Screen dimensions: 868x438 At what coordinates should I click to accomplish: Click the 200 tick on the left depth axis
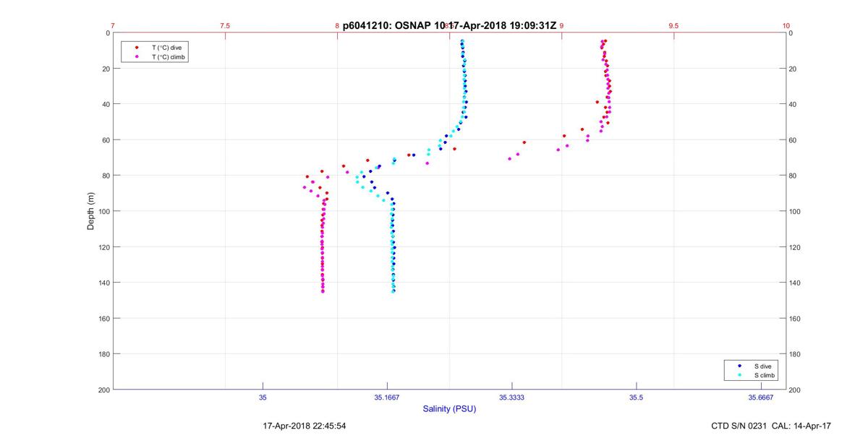103,390
